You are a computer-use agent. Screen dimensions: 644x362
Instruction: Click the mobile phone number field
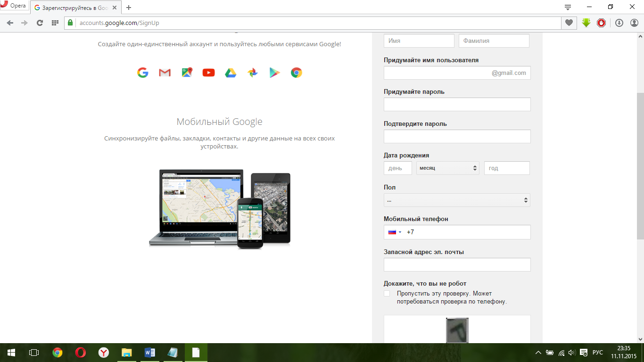click(x=457, y=232)
